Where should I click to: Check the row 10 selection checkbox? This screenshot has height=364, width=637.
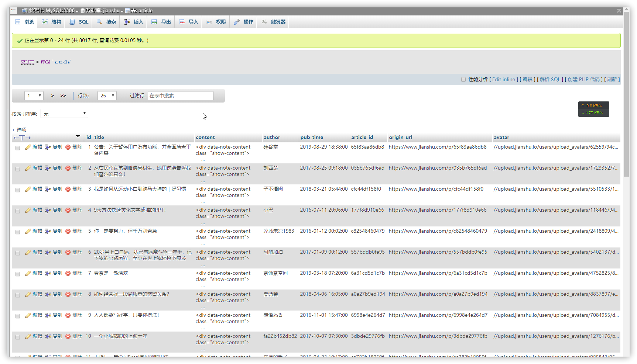click(17, 337)
